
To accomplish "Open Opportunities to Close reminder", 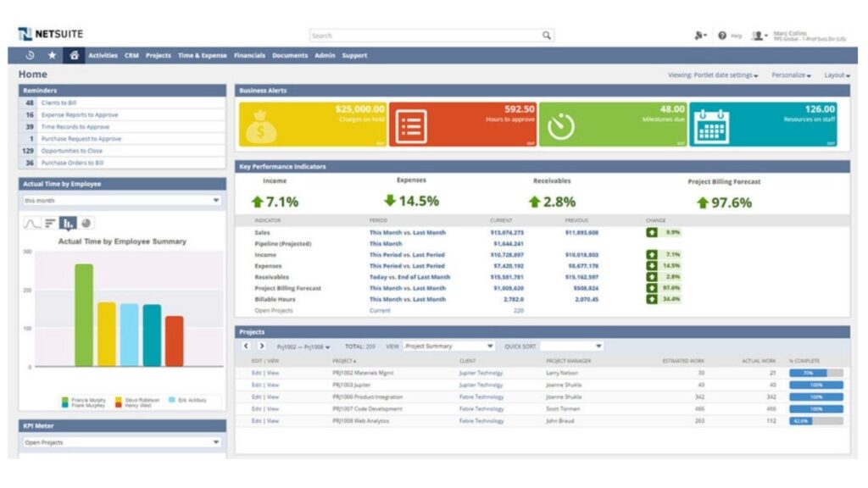I will pos(72,151).
